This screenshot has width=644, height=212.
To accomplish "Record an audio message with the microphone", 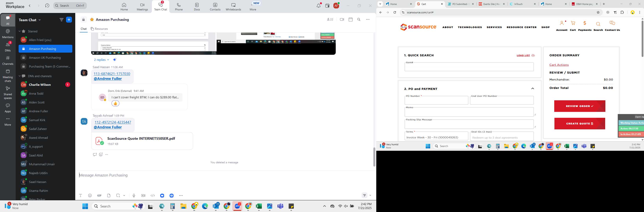I will click(x=134, y=196).
